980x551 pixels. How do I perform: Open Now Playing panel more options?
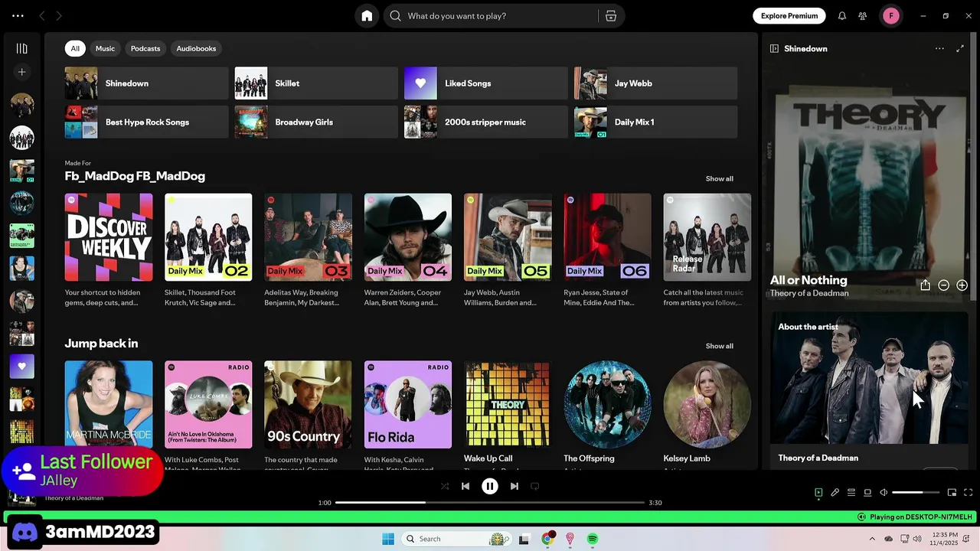(939, 48)
